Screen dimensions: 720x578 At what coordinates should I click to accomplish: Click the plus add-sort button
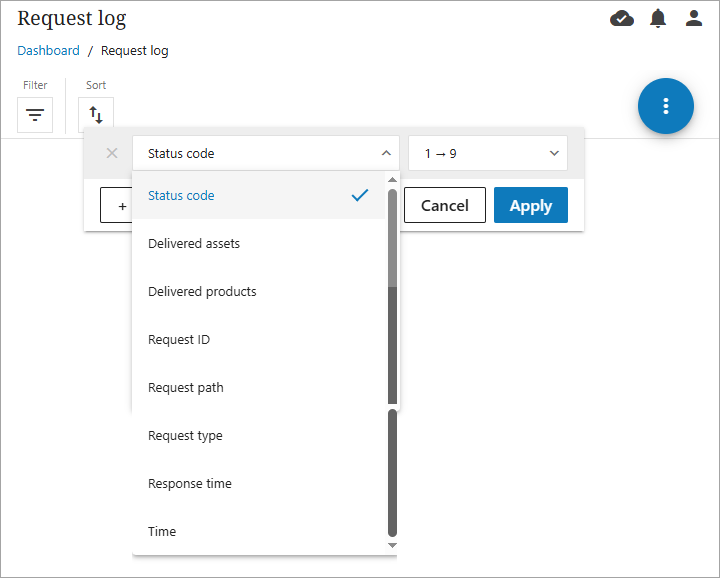click(118, 206)
